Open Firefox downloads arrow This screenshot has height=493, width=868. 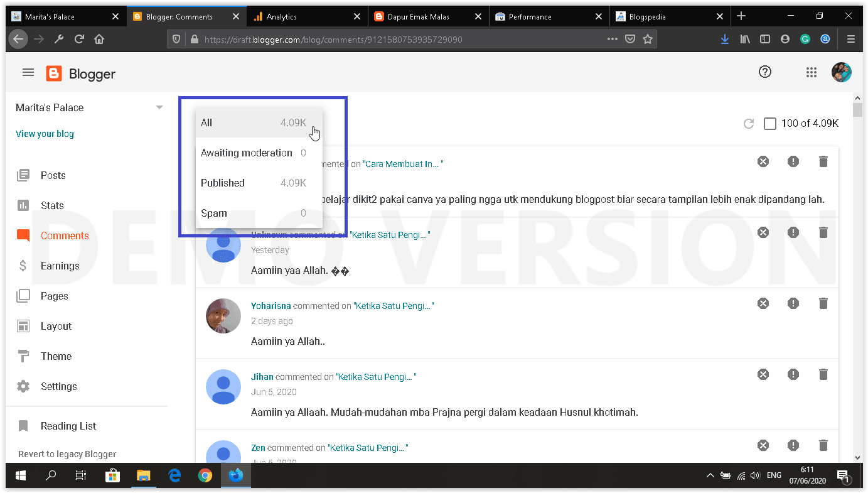[724, 39]
